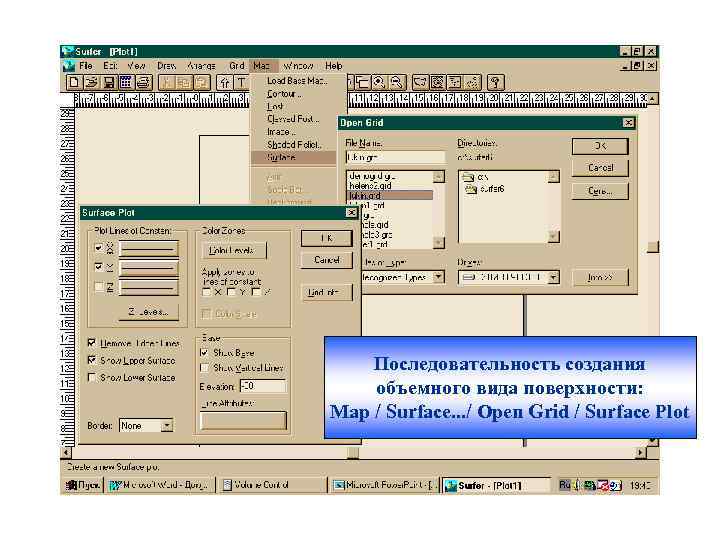The image size is (720, 540).
Task: Click the File Name input field
Action: tap(395, 158)
